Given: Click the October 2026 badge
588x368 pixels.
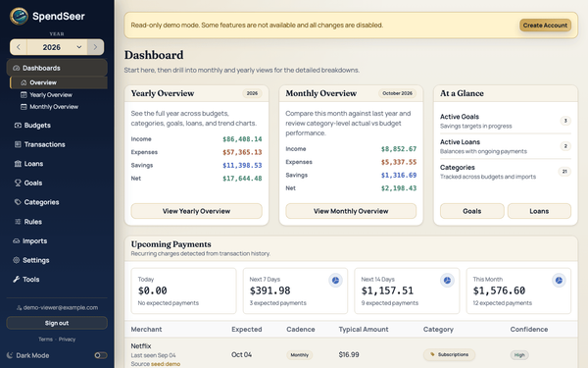Looking at the screenshot, I should (397, 93).
